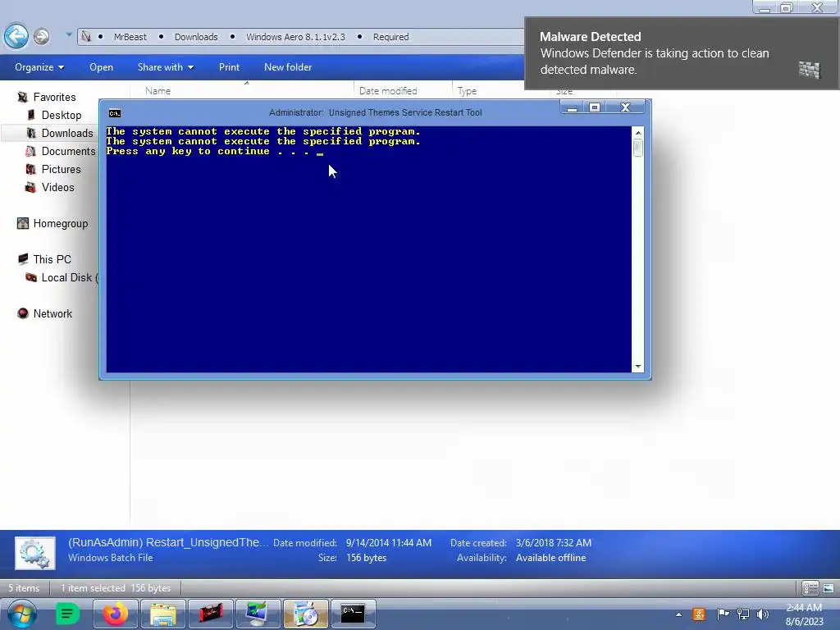Click Open in the Explorer command bar
840x630 pixels.
[101, 67]
